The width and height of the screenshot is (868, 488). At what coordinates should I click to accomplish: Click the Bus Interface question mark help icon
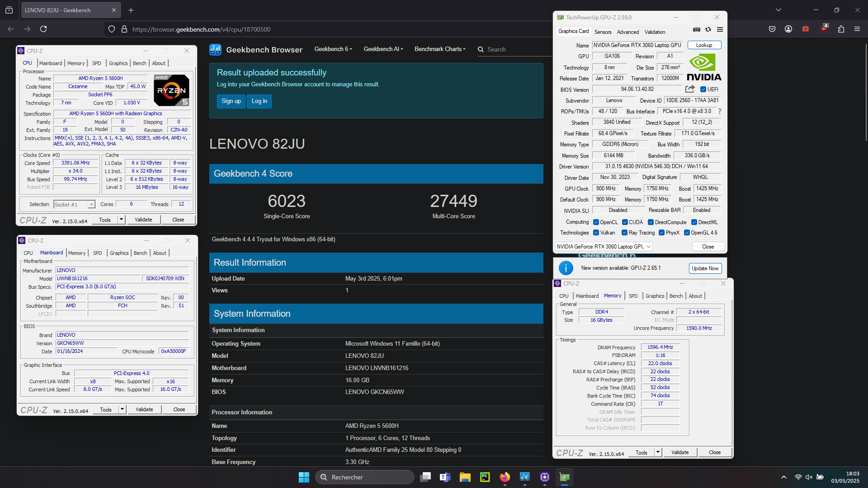click(x=720, y=111)
